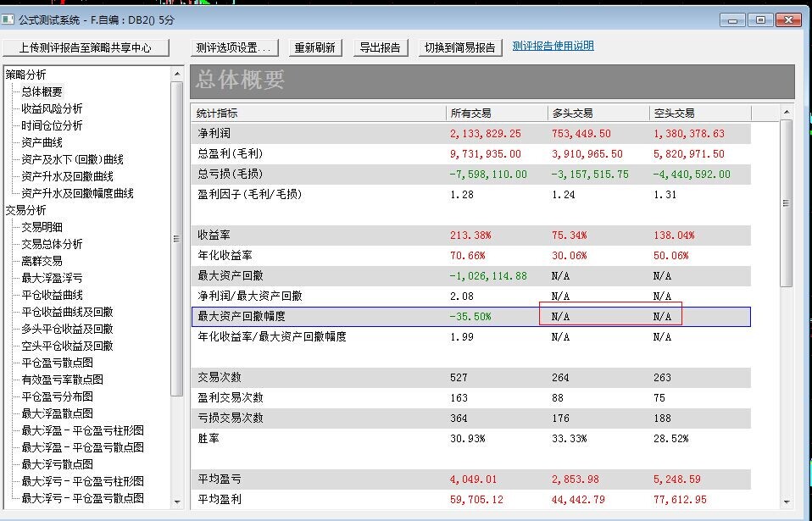The width and height of the screenshot is (812, 521).
Task: Click annualized return value 70.66%
Action: point(467,256)
